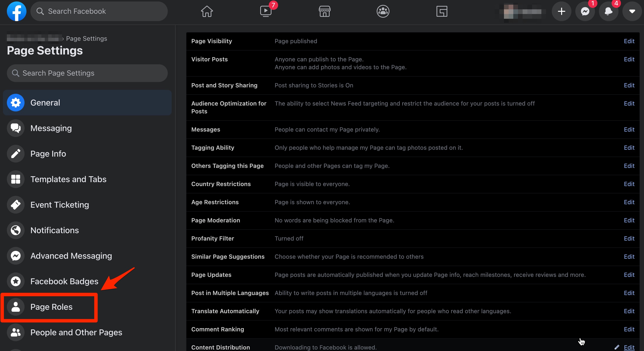Open the Gaming icon in top bar
The width and height of the screenshot is (644, 351).
click(x=441, y=11)
